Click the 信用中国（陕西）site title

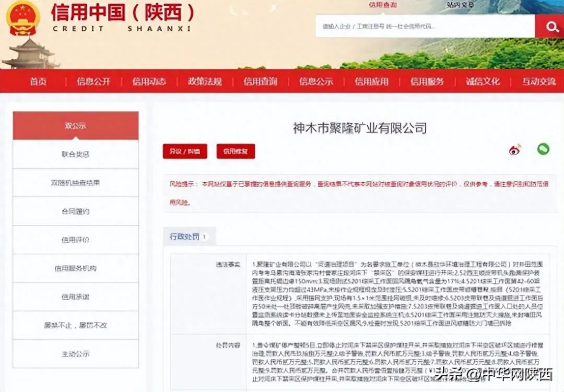pos(122,13)
